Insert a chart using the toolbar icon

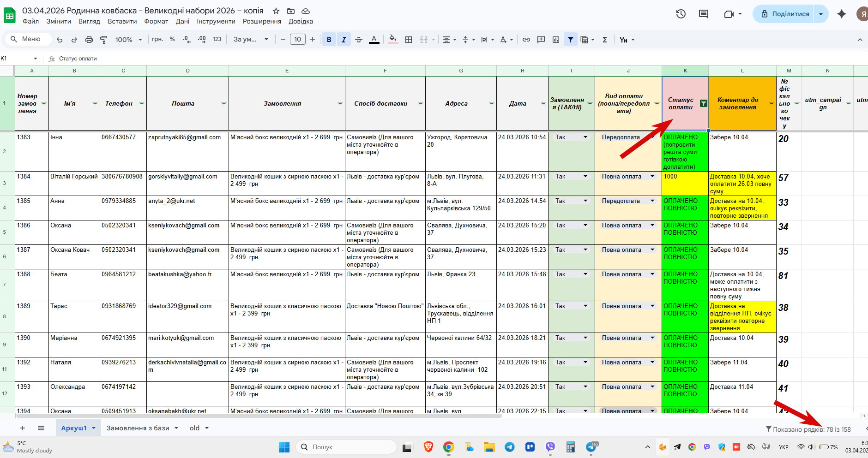point(556,40)
